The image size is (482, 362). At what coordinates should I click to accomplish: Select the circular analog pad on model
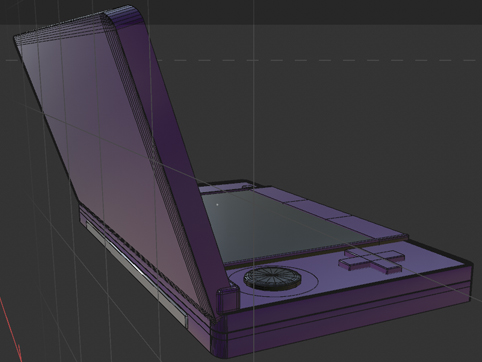(272, 278)
